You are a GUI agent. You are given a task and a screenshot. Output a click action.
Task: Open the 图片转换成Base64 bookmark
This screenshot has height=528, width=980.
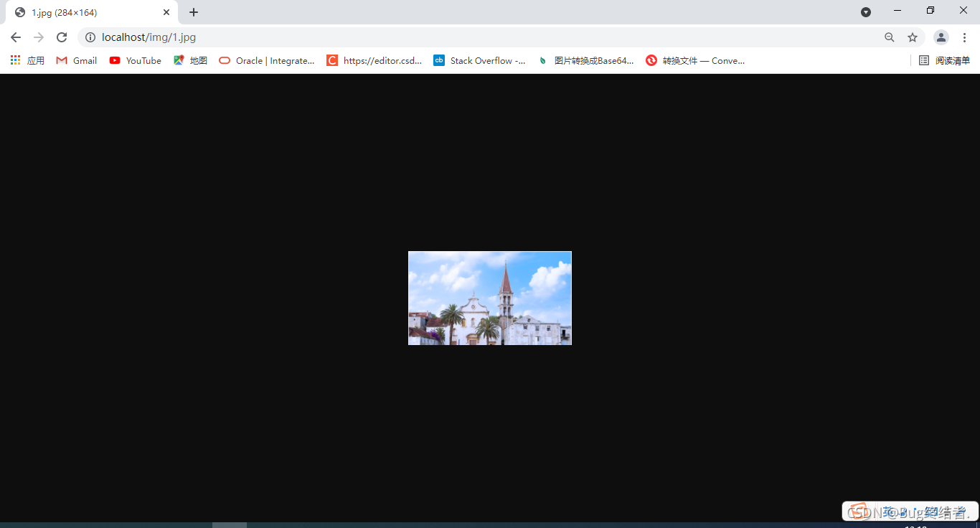coord(586,61)
